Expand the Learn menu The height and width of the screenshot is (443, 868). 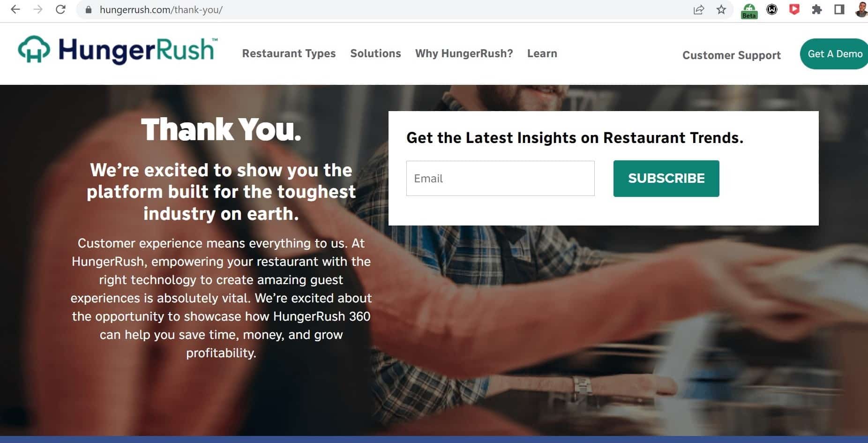tap(542, 53)
